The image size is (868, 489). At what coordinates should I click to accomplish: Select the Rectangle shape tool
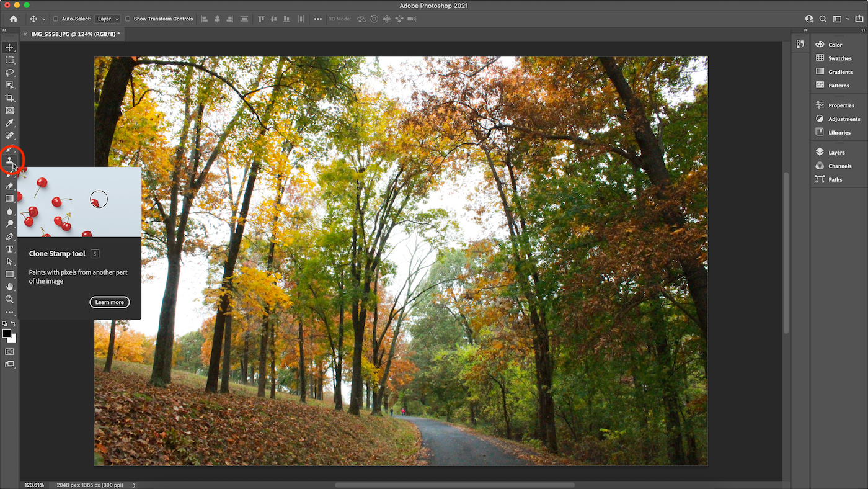tap(9, 274)
